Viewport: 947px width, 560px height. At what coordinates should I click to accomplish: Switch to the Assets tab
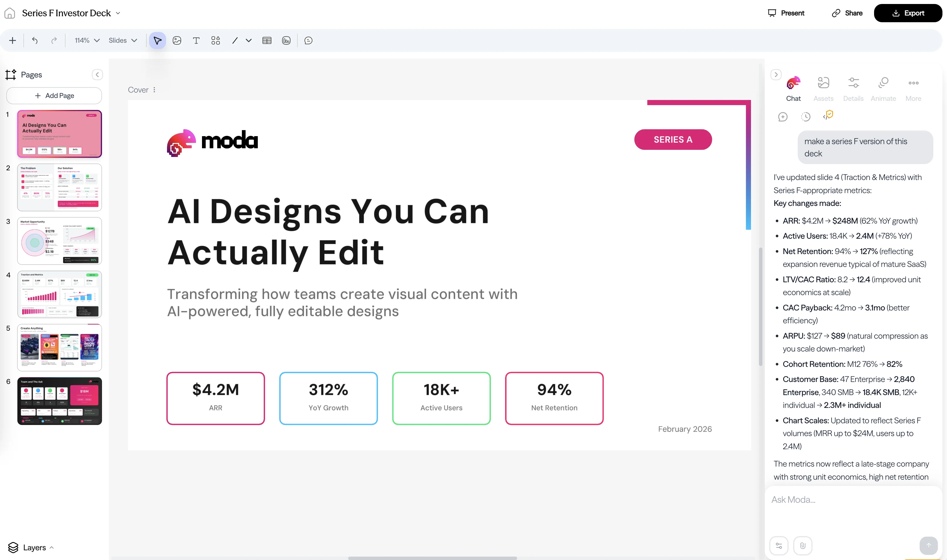click(x=823, y=89)
